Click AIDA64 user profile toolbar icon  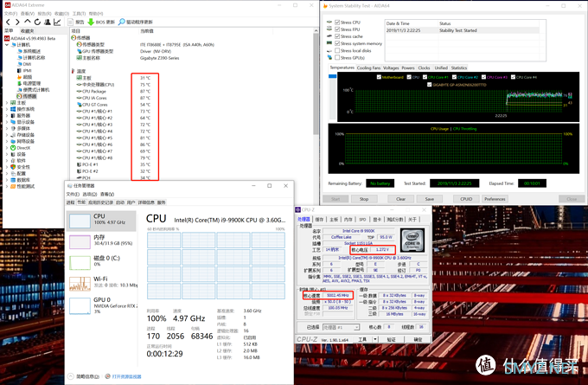(x=48, y=22)
